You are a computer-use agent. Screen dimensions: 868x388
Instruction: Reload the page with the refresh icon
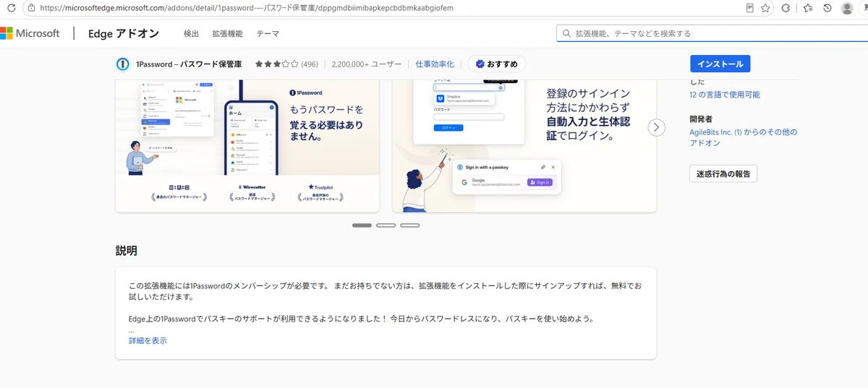point(10,8)
